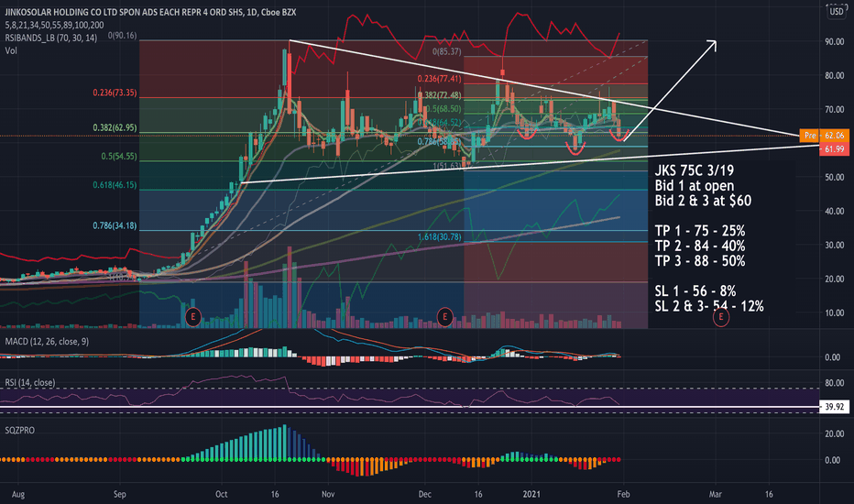Select the JKS 75C 3/19 text note

695,170
